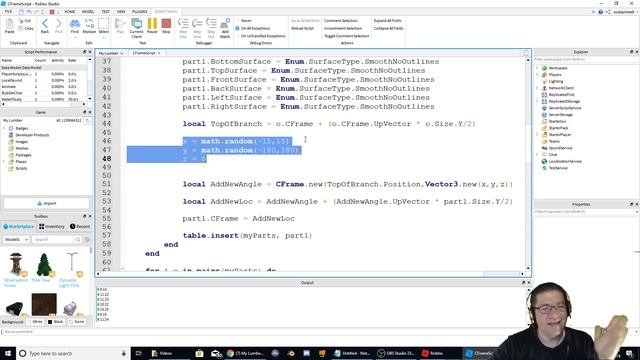Expand the Badges node in Game panel
The height and width of the screenshot is (360, 640).
tap(4, 129)
